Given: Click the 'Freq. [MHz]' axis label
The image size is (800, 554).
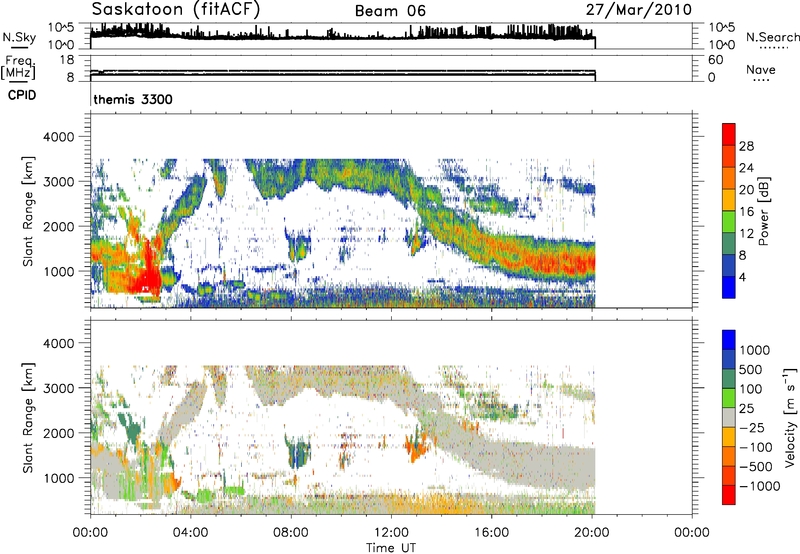Looking at the screenshot, I should click(x=19, y=68).
